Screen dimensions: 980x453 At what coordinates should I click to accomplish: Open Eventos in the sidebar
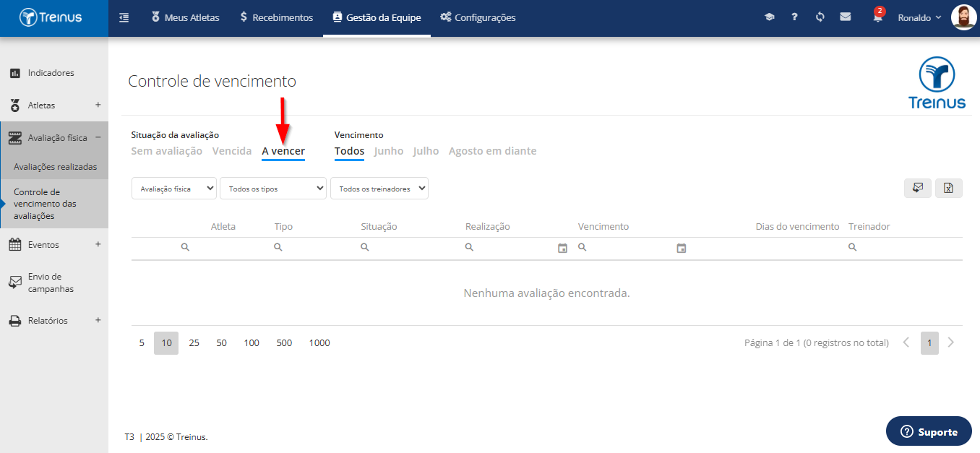pyautogui.click(x=54, y=244)
